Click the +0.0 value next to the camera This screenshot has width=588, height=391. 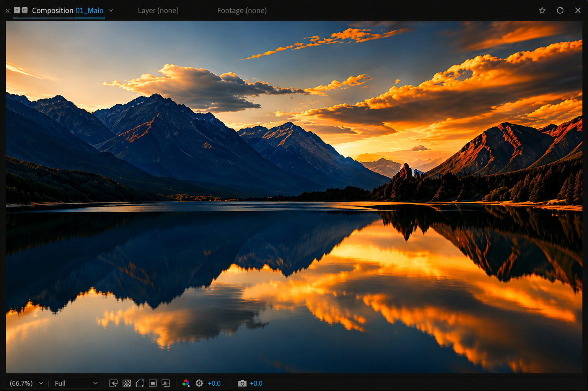[x=256, y=383]
